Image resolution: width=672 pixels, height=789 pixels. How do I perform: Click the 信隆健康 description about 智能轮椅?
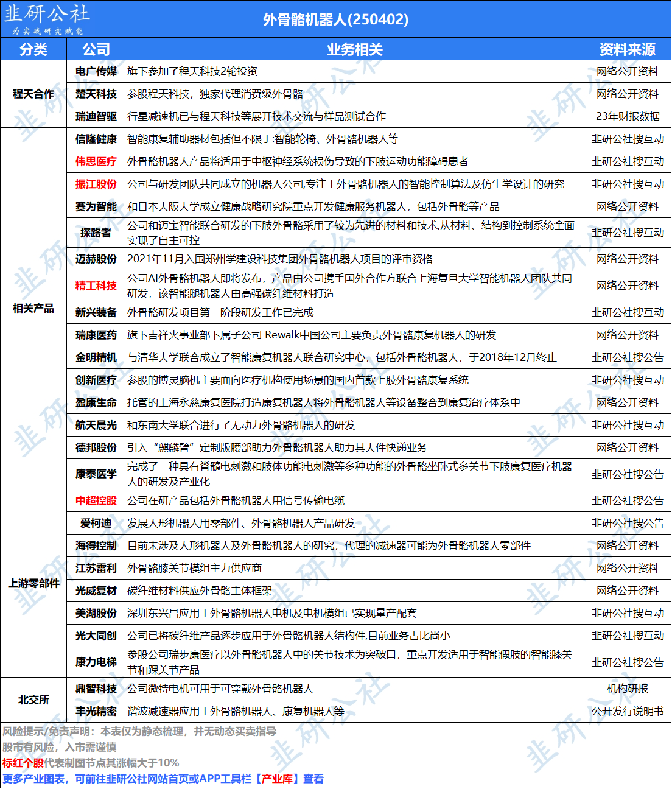[263, 139]
